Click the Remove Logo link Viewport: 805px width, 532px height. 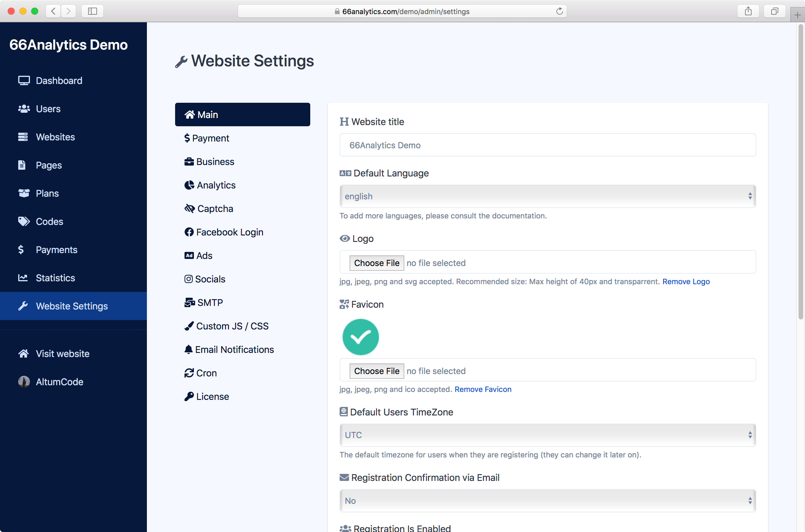pyautogui.click(x=685, y=282)
